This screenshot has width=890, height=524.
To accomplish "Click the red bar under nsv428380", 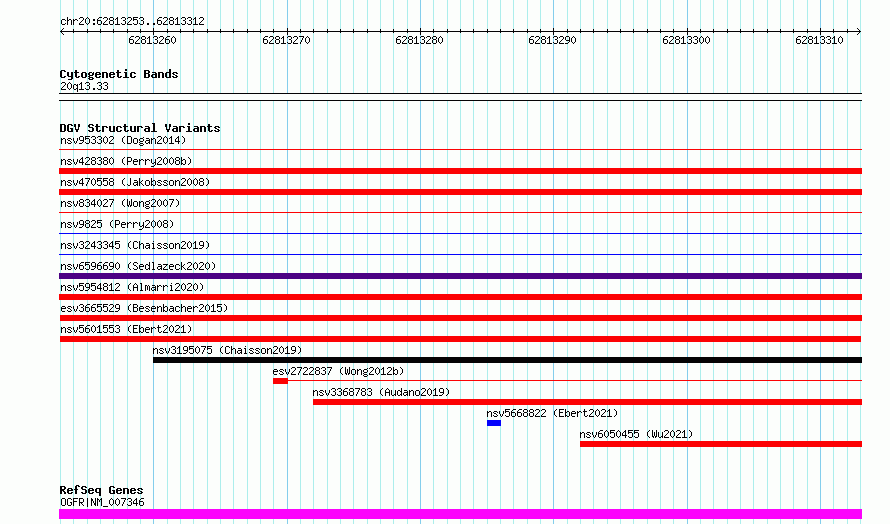I will pyautogui.click(x=460, y=171).
